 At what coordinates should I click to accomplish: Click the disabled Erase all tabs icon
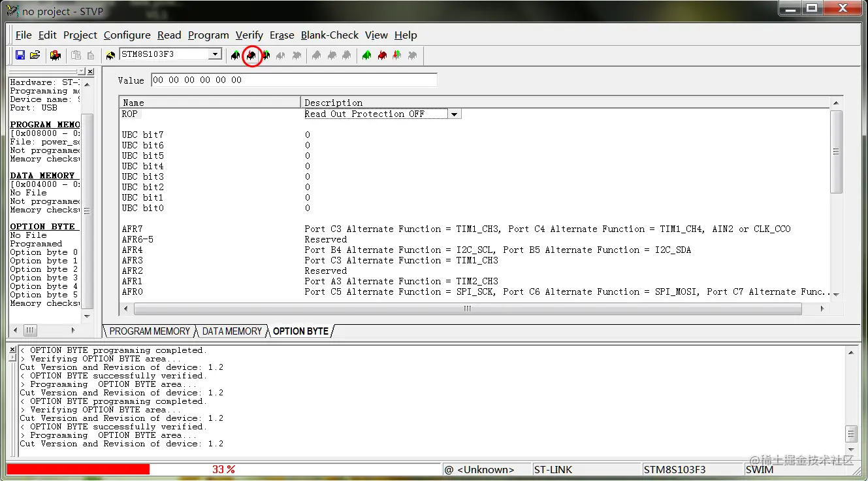pos(412,56)
